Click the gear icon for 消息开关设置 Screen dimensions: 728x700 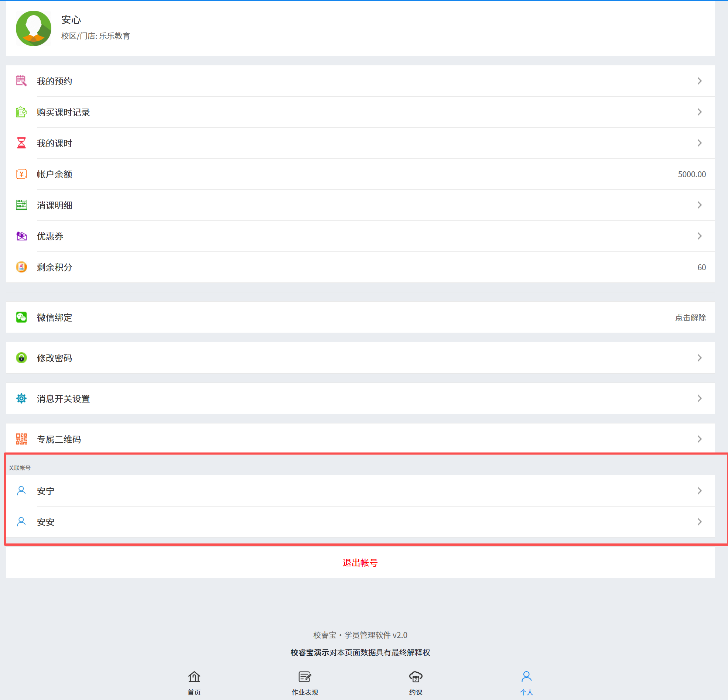pyautogui.click(x=21, y=398)
